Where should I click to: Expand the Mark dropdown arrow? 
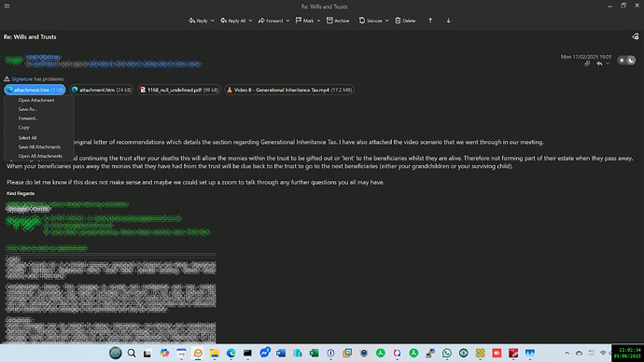coord(318,21)
